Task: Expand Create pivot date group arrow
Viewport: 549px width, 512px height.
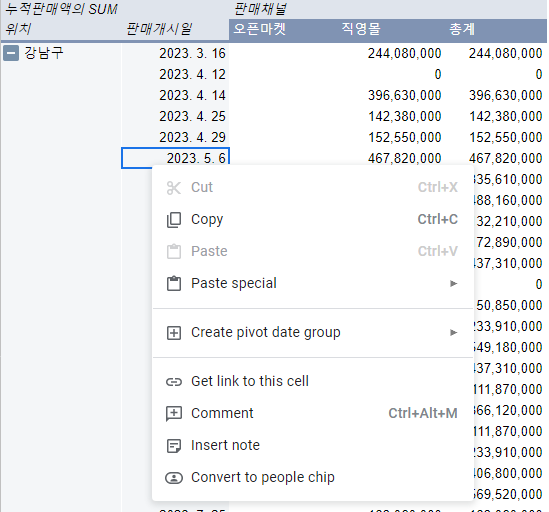Action: [x=454, y=332]
